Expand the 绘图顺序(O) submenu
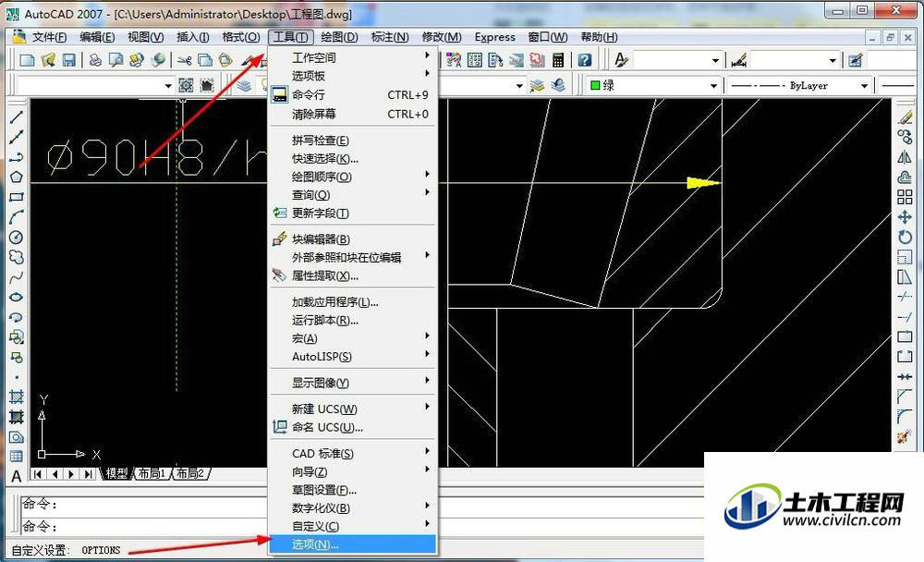Viewport: 924px width, 562px height. pyautogui.click(x=353, y=177)
